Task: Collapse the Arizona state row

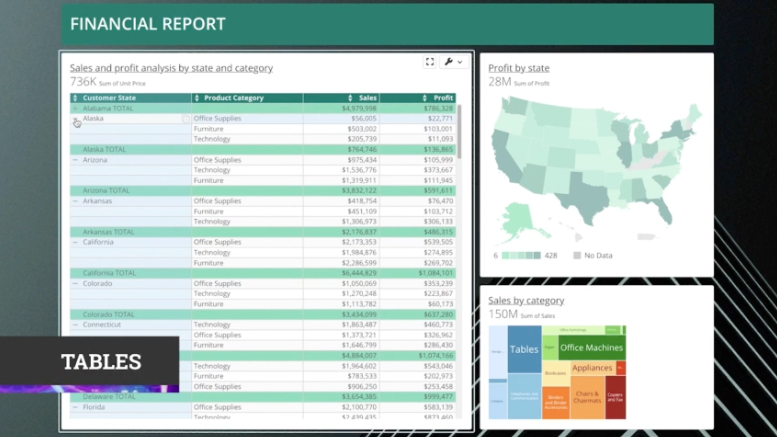Action: tap(75, 160)
